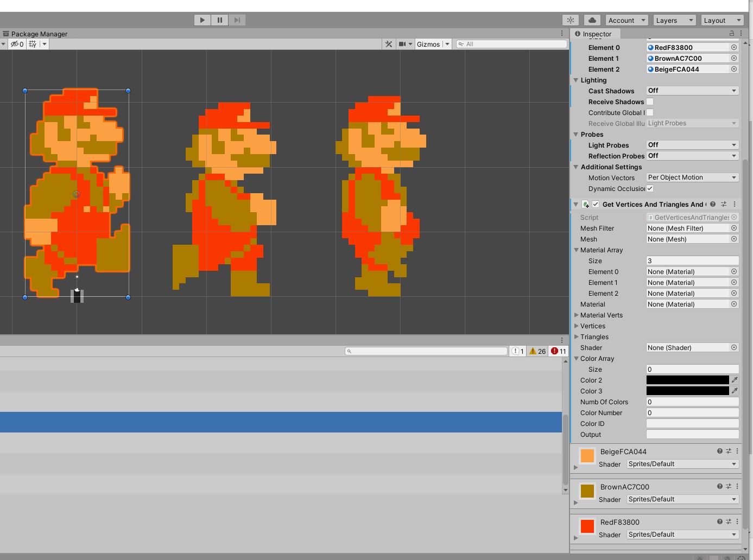Pick object for Element 1 BrownAC7C00
The image size is (753, 560).
pos(734,58)
